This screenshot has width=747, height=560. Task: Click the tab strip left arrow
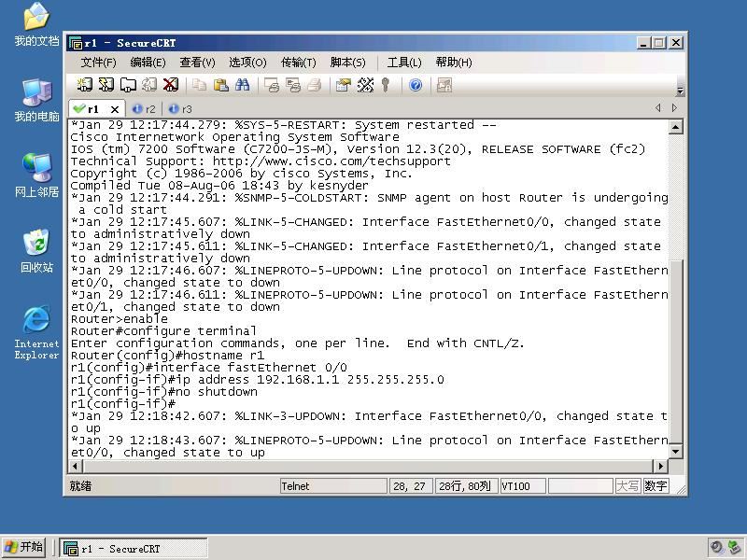658,108
